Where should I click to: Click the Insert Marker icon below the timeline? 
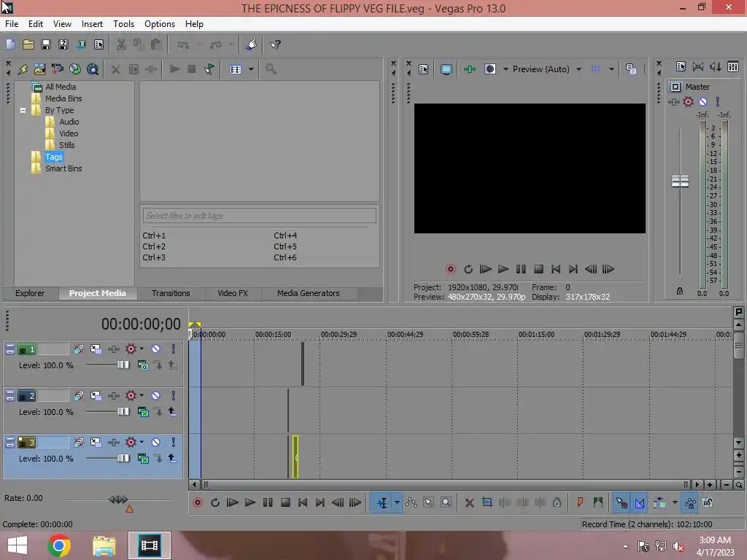580,502
